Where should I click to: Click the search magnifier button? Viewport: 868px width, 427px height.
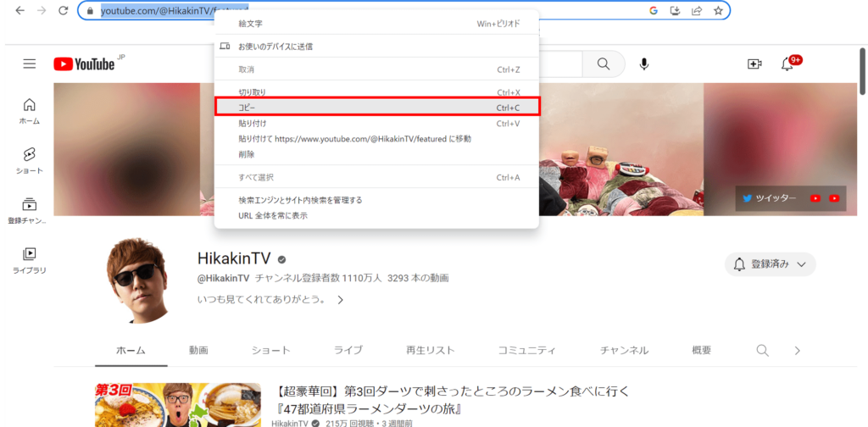coord(604,64)
